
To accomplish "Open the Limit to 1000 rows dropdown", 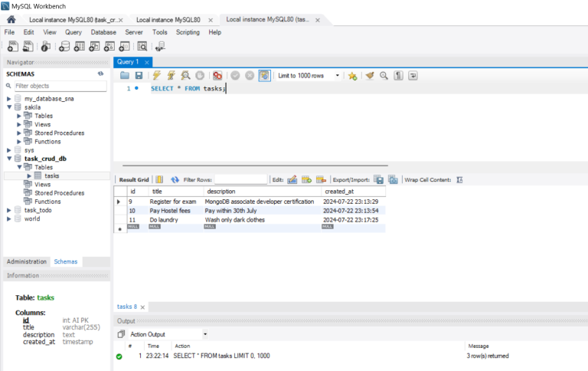I will tap(338, 76).
